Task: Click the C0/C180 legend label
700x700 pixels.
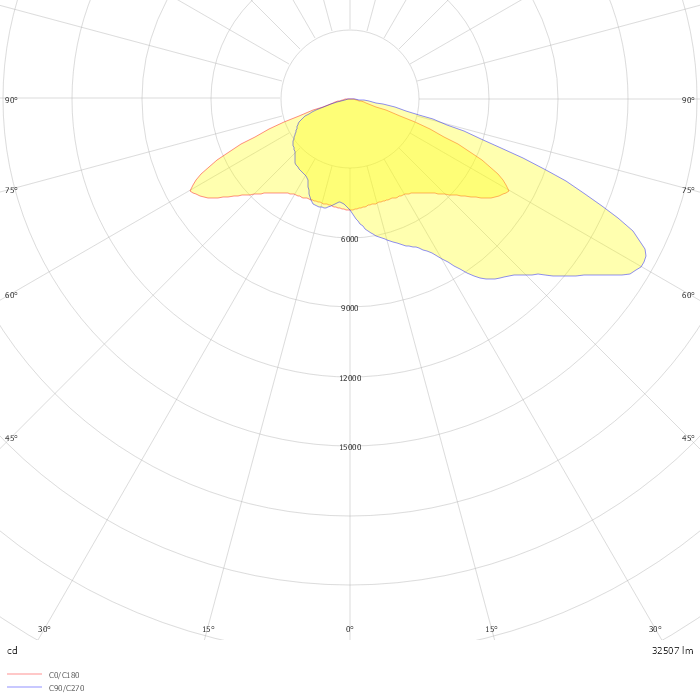Action: click(64, 675)
